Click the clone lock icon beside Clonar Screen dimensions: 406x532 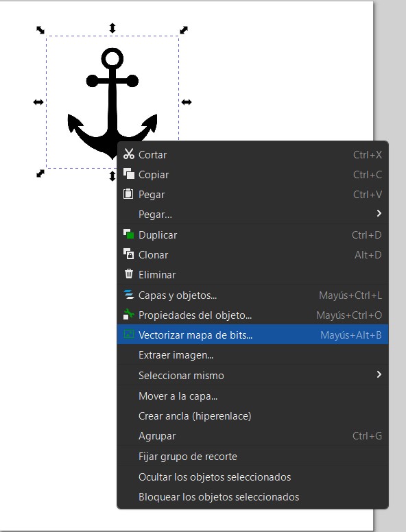point(128,254)
